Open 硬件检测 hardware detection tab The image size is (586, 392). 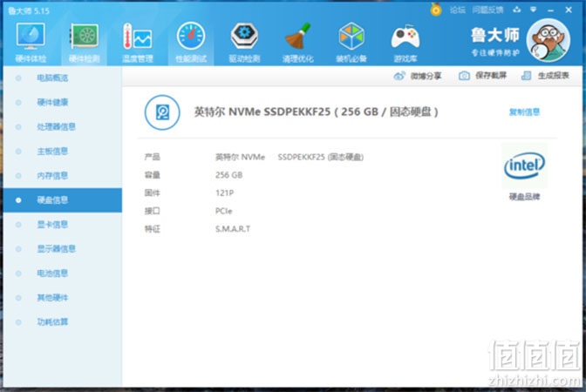[84, 42]
